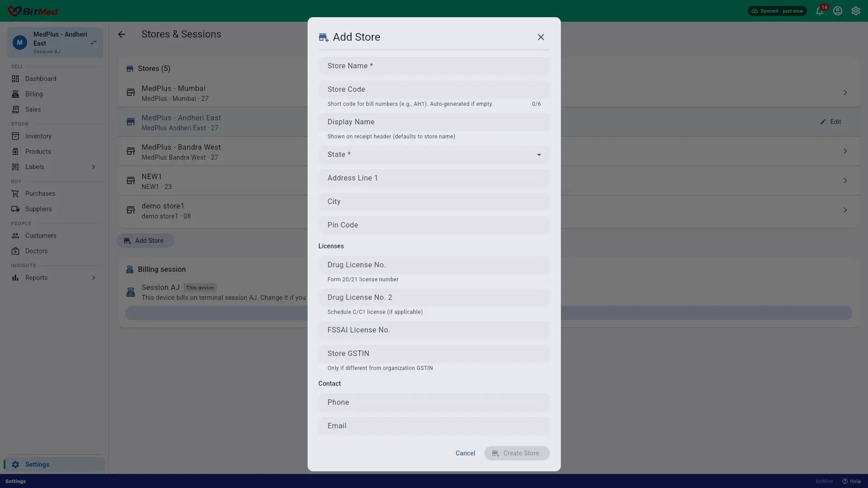This screenshot has height=488, width=868.
Task: Click the Synced just now status
Action: tap(777, 11)
